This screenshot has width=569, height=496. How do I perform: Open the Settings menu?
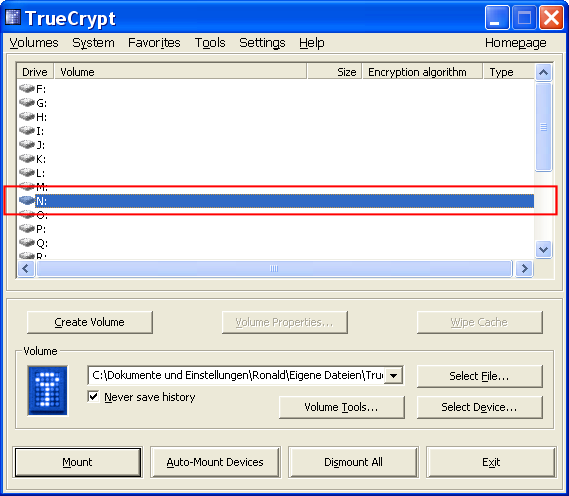click(262, 43)
